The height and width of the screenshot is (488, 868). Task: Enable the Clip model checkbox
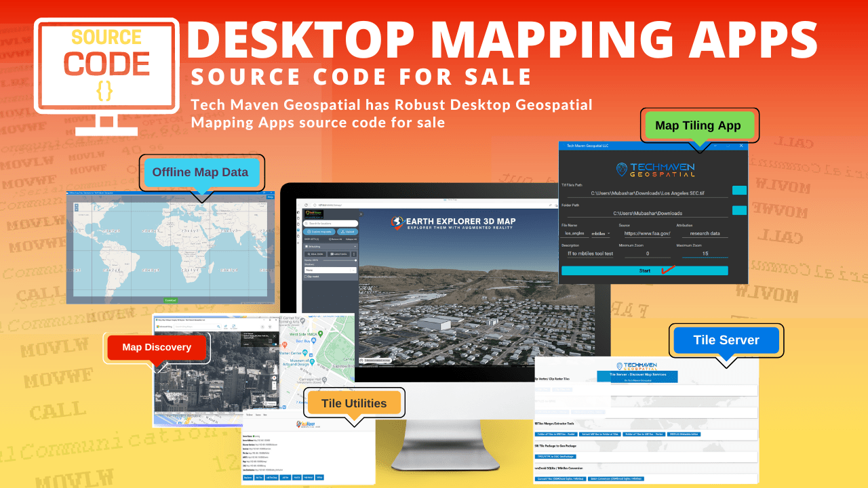[x=305, y=277]
